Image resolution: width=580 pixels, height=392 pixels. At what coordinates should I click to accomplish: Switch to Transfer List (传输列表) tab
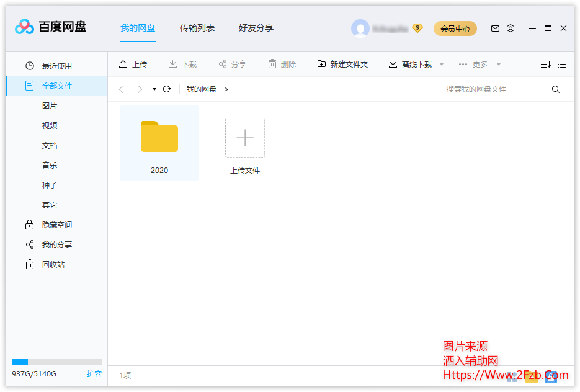point(197,28)
